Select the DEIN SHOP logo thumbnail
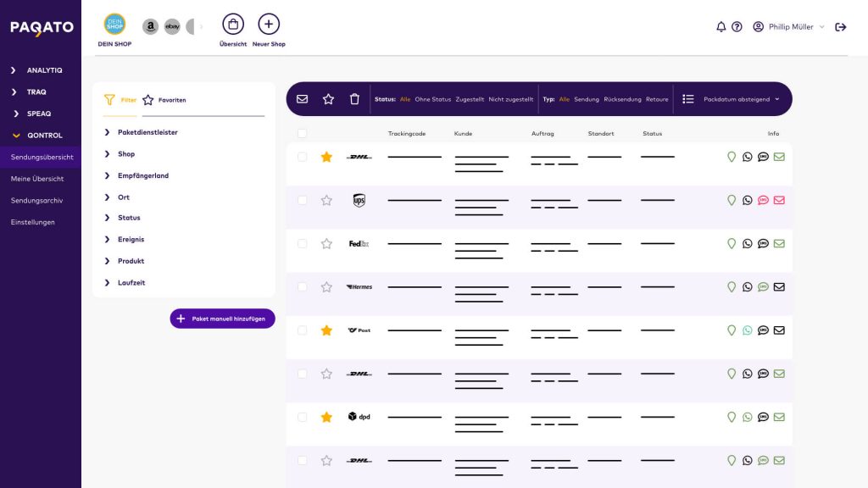The height and width of the screenshot is (488, 868). coord(114,25)
